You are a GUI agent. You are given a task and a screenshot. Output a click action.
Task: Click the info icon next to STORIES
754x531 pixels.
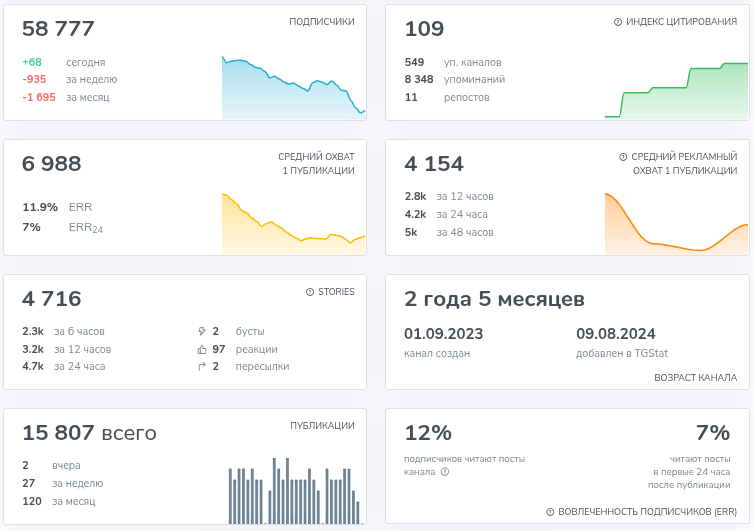tap(310, 292)
